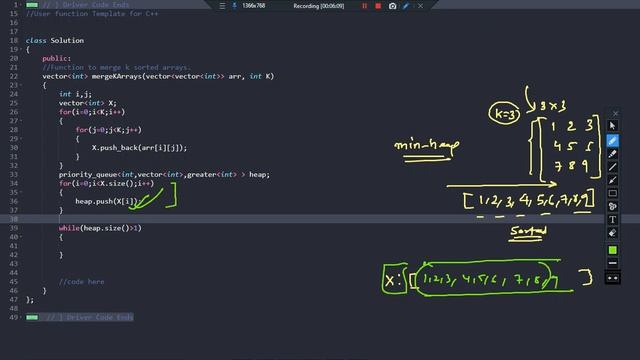Screen dimensions: 640x360
Task: Click 'class Solution' on line 18
Action: point(55,40)
